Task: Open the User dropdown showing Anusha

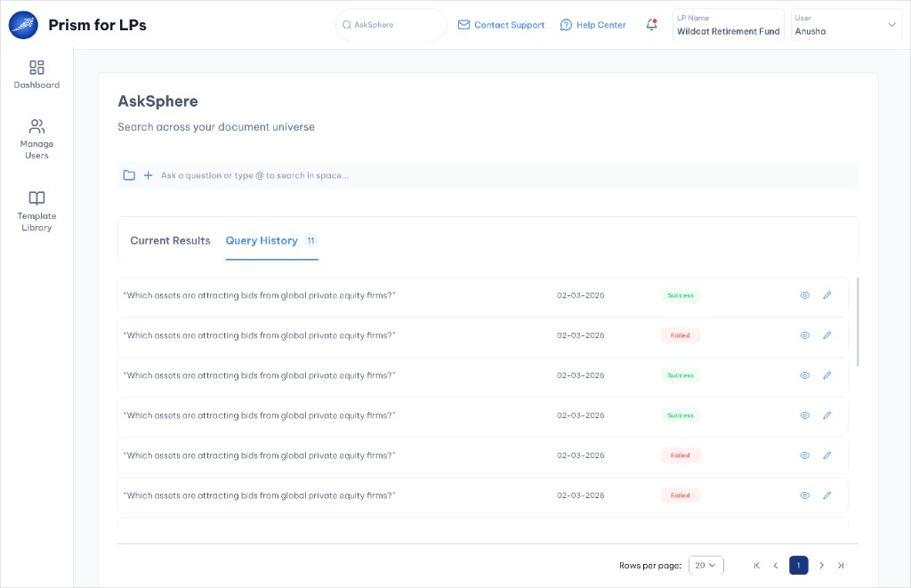Action: click(x=847, y=25)
